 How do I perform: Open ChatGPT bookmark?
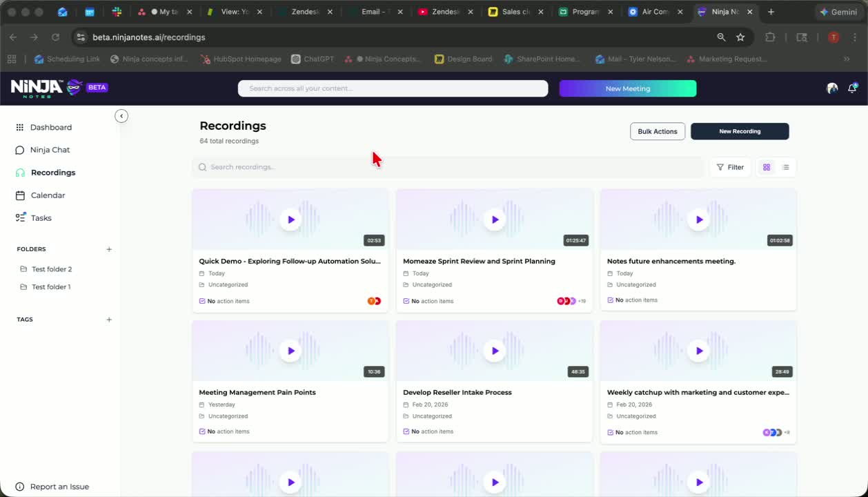(313, 59)
